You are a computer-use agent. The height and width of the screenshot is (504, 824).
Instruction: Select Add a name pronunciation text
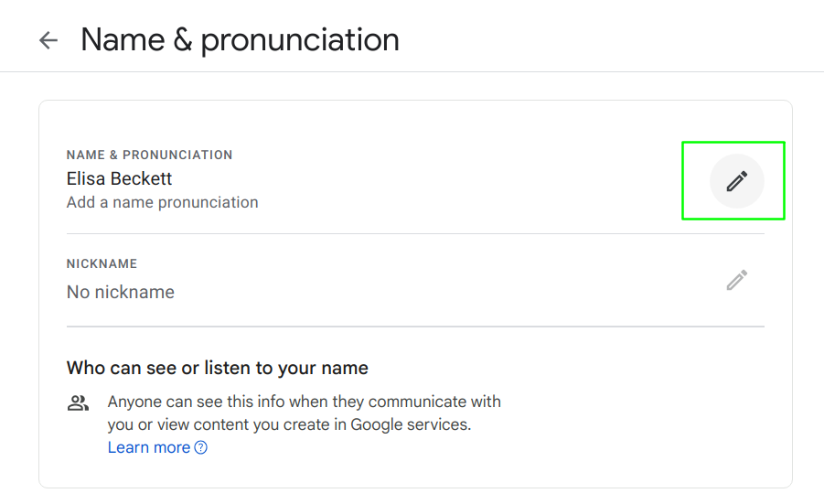coord(163,202)
